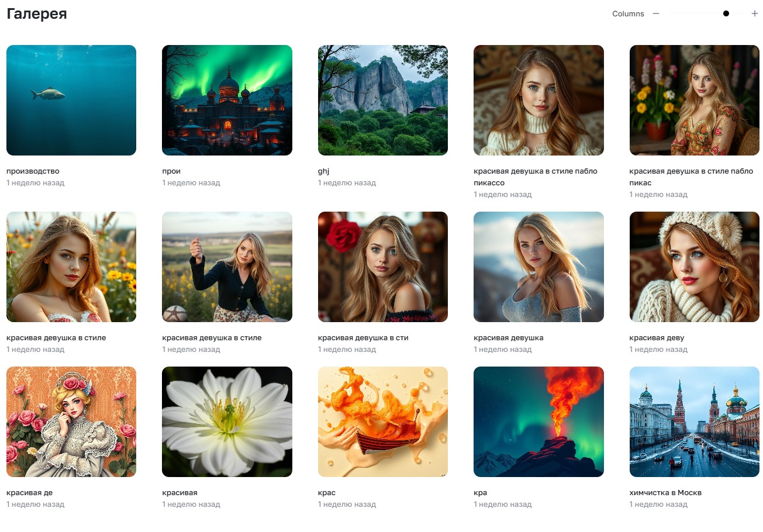Screen dimensions: 763x532
Task: Open the girl in black jacket in field image
Action: [x=227, y=267]
